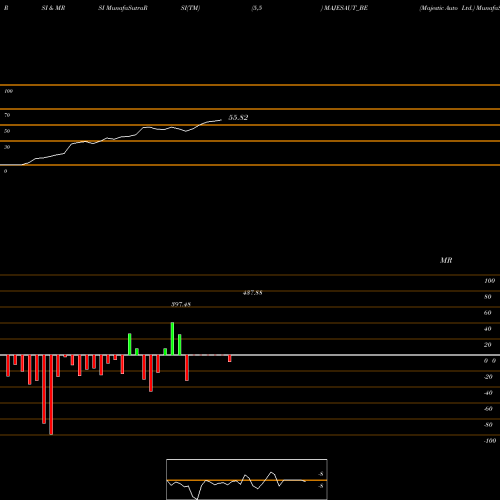Image resolution: width=500 pixels, height=500 pixels.
Task: Click the 100 label on the RSI axis
Action: pyautogui.click(x=8, y=91)
